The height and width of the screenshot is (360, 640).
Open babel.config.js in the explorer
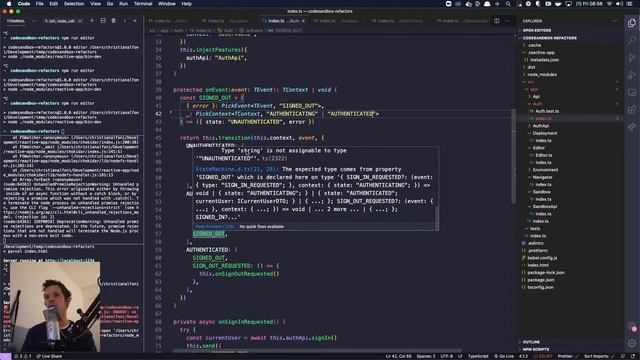(x=542, y=258)
